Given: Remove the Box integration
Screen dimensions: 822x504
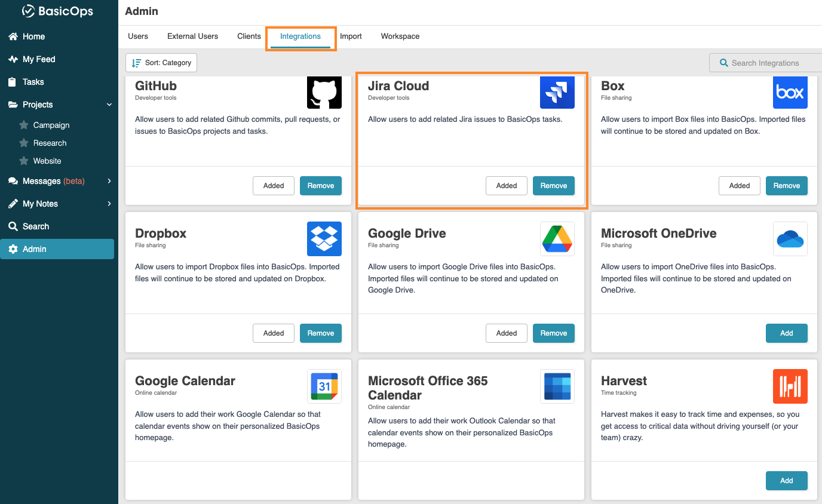Looking at the screenshot, I should coord(787,186).
